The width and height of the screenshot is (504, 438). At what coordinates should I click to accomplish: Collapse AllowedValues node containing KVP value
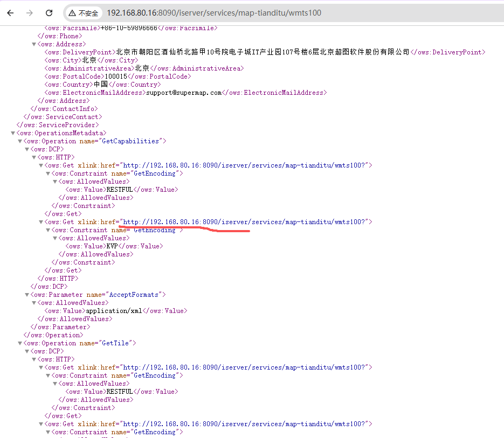coord(55,238)
